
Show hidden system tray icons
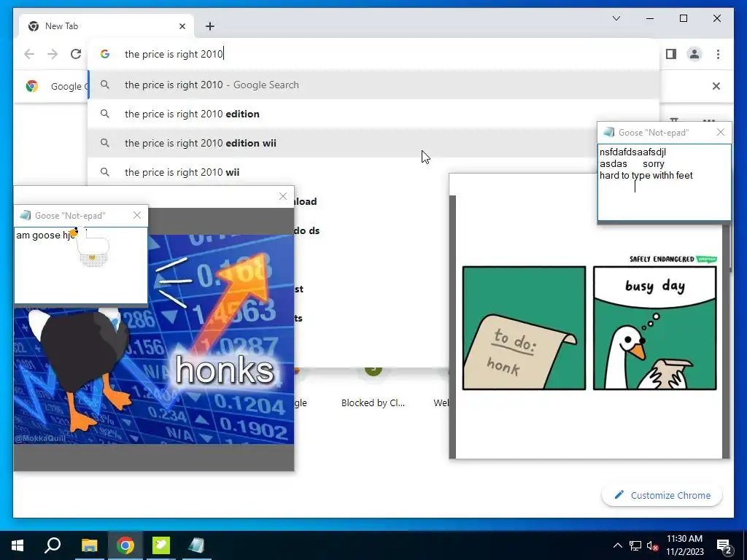[x=617, y=545]
